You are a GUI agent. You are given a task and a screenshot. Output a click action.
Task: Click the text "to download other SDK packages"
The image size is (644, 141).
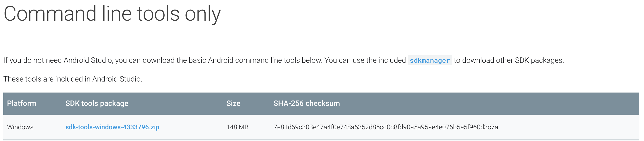[x=509, y=60]
